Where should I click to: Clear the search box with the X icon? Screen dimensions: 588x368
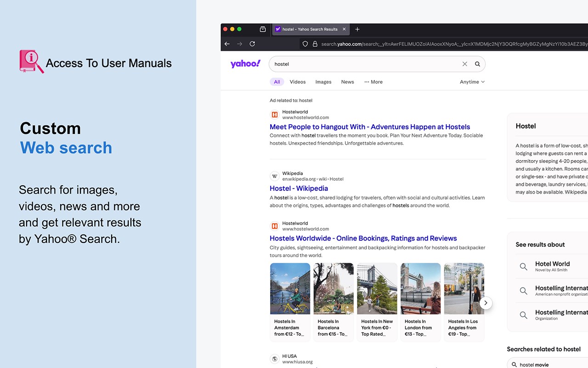point(465,64)
